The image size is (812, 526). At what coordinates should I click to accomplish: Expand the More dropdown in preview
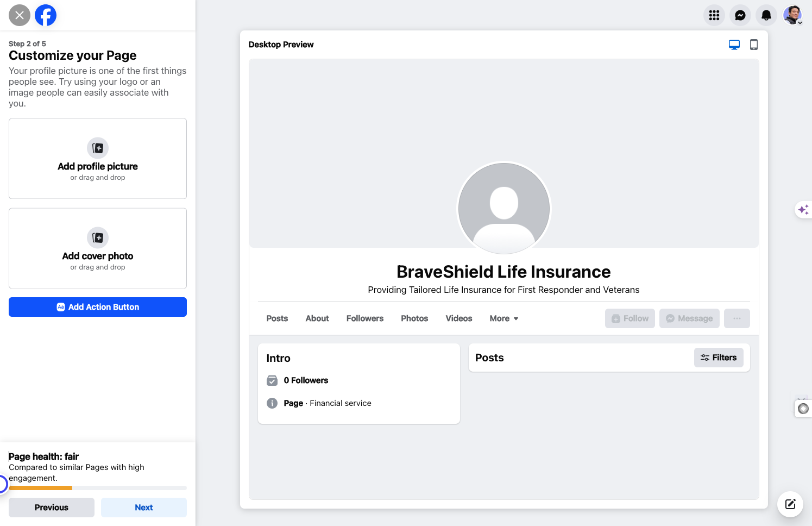coord(504,318)
